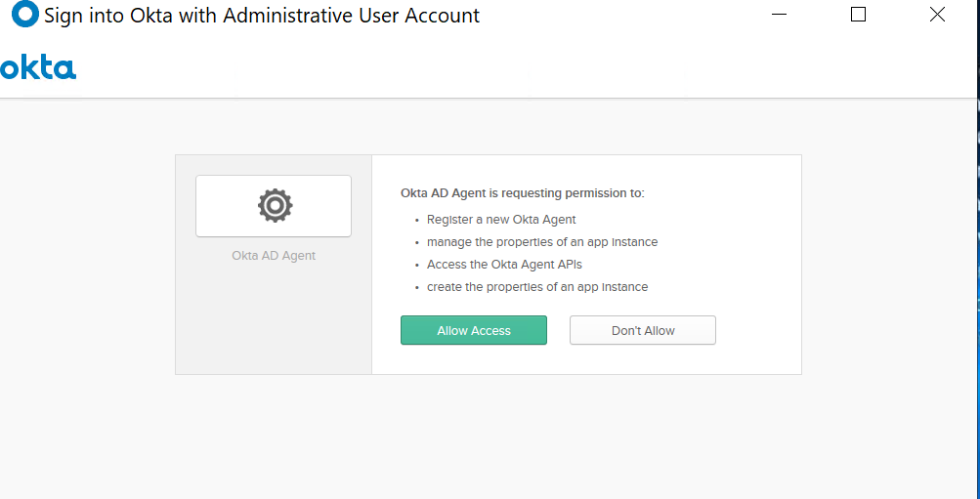This screenshot has height=499, width=980.
Task: Click the Okta logo in the header
Action: point(38,66)
